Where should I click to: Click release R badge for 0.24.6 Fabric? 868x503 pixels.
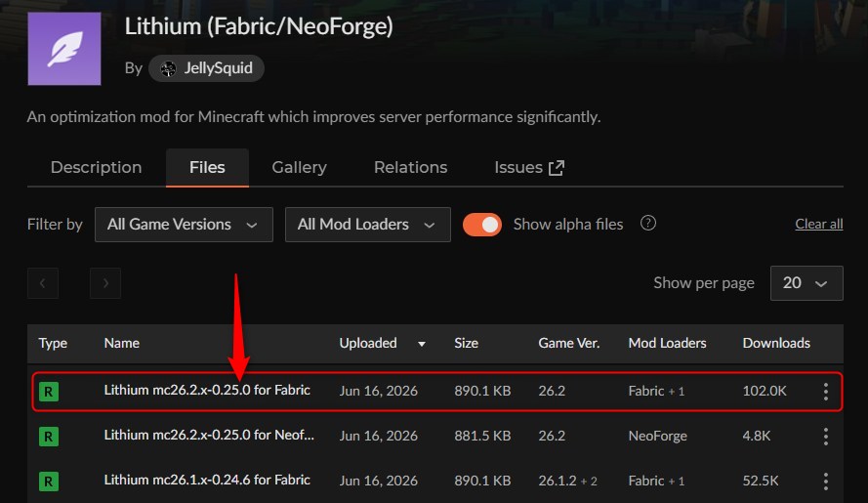tap(49, 482)
